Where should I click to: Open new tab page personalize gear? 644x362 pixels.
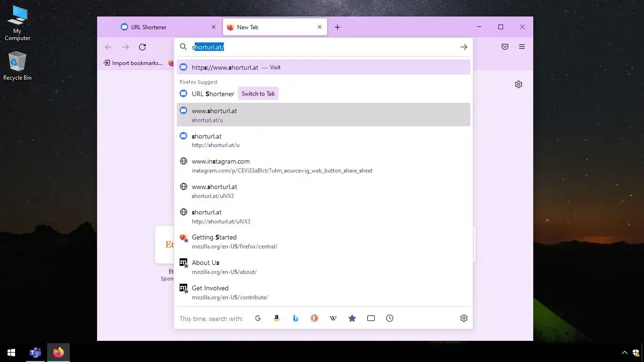tap(519, 84)
